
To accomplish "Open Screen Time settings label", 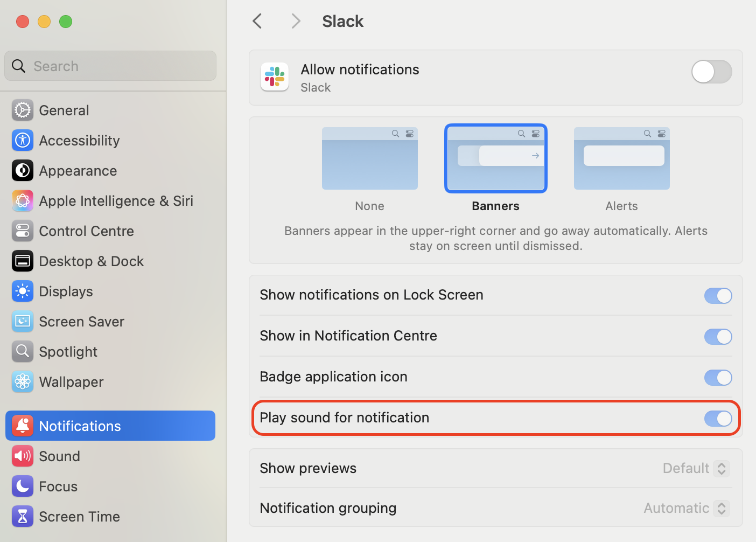I will point(80,517).
